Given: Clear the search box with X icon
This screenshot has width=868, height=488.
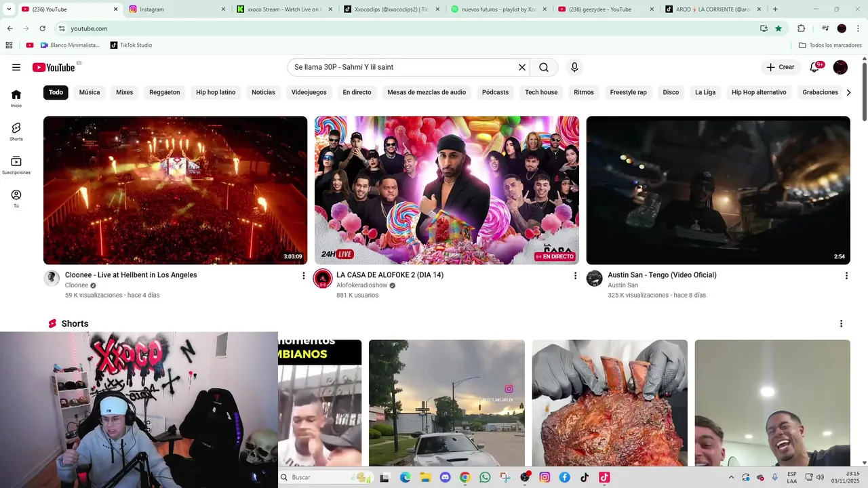Looking at the screenshot, I should point(522,67).
